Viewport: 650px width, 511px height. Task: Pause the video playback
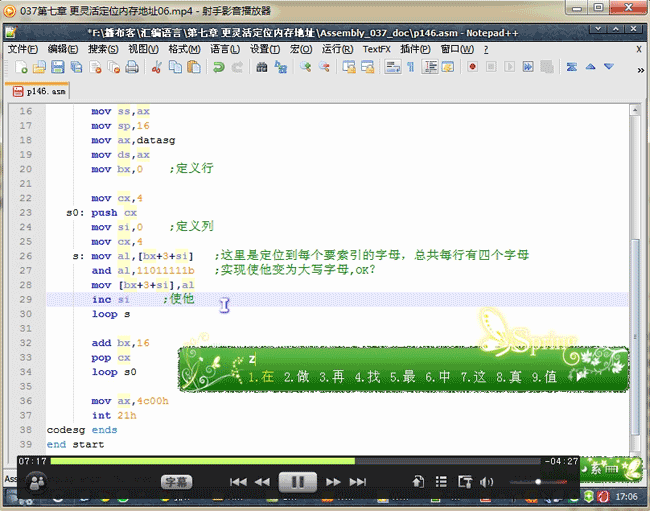click(298, 482)
